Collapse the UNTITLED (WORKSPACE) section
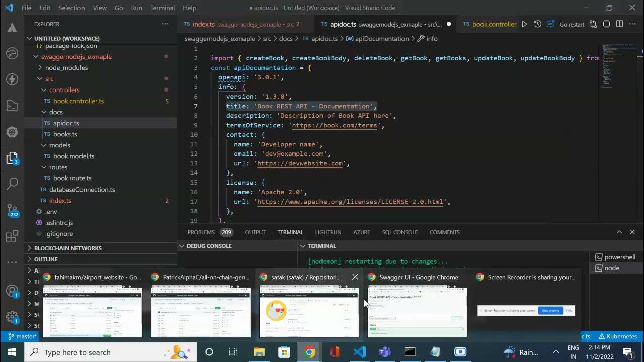This screenshot has width=644, height=362. (x=101, y=38)
